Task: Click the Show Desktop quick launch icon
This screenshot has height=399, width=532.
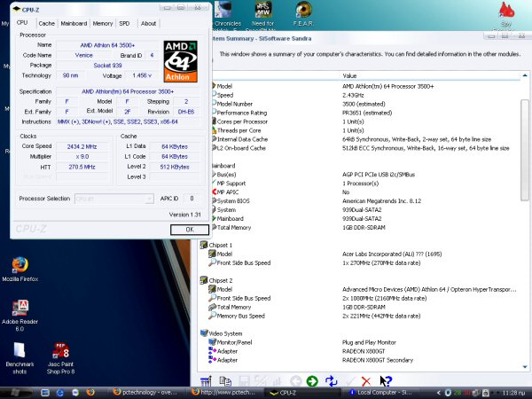Action: click(x=45, y=393)
